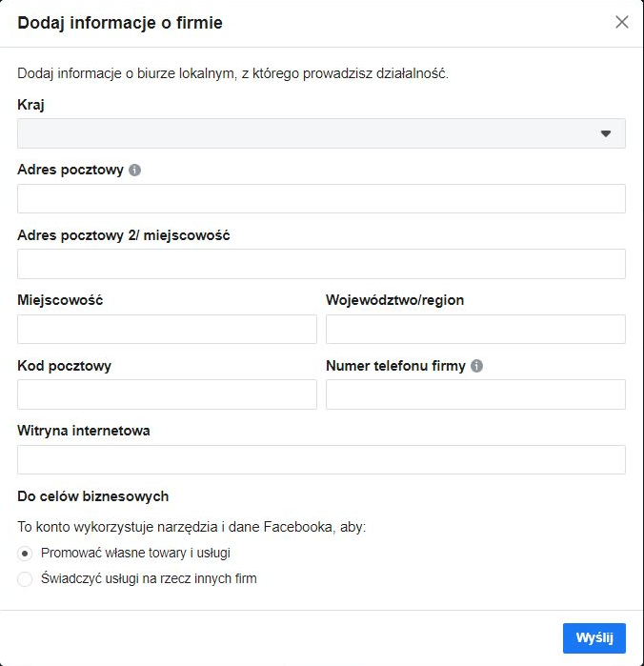
Task: Click the Witryna internetowa text field
Action: click(321, 459)
